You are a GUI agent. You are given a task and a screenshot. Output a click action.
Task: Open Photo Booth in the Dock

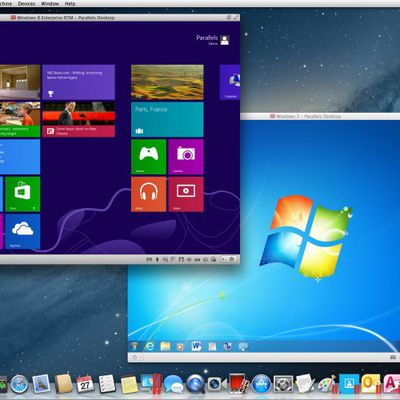(239, 384)
